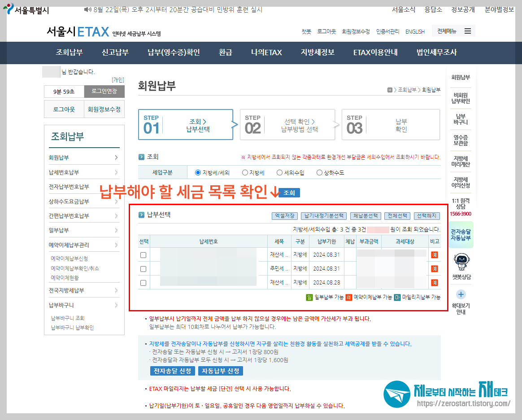Click the green 일 일부납부 legend icon
This screenshot has width=522, height=420.
tap(309, 297)
